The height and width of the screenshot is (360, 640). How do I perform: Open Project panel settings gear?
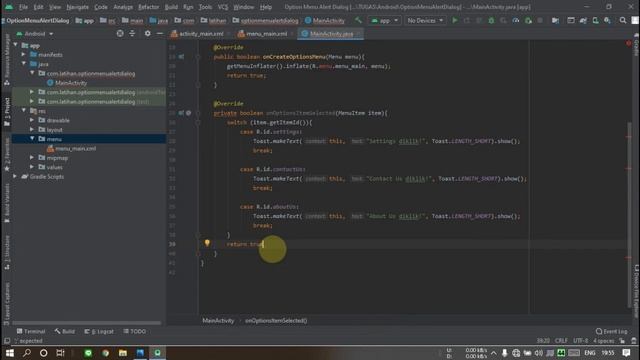(x=147, y=33)
